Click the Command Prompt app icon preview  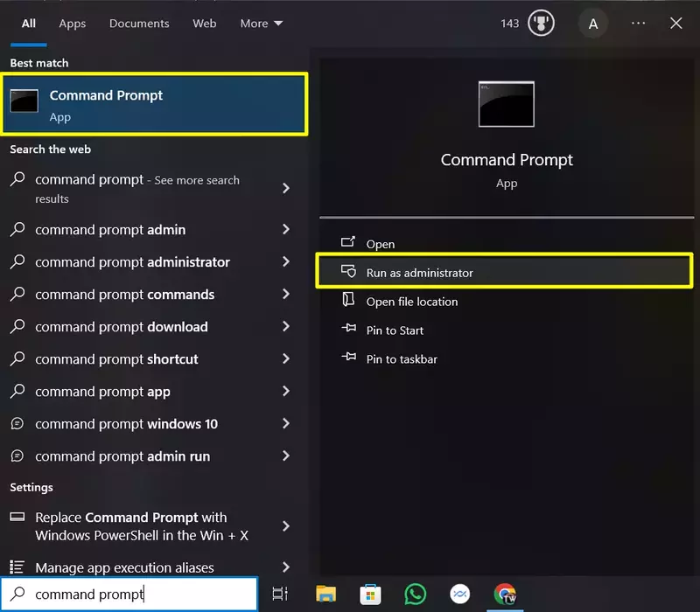[507, 104]
